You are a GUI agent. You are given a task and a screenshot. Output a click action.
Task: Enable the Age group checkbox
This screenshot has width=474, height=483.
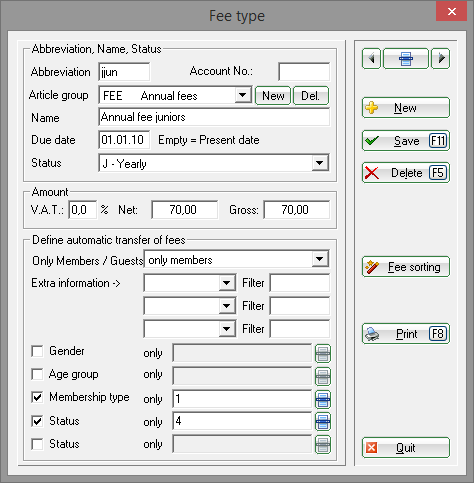(37, 374)
